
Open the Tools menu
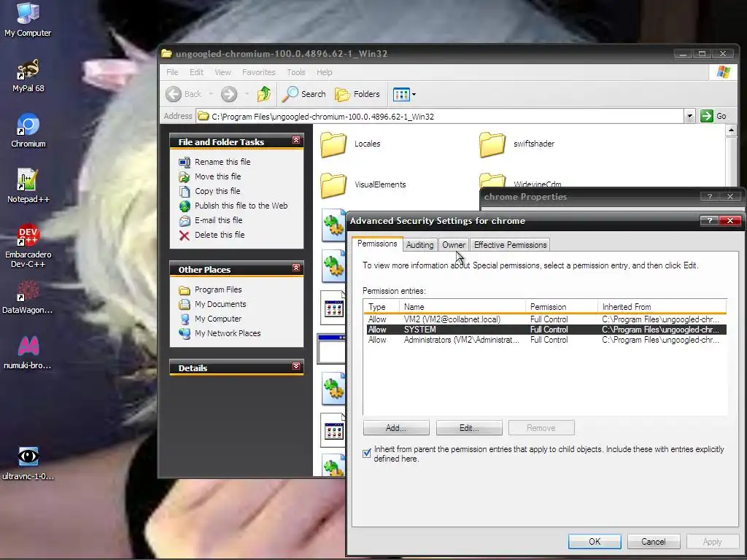[296, 72]
